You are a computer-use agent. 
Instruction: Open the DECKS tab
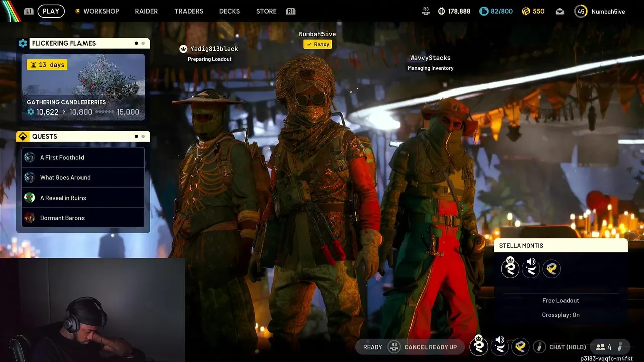[229, 11]
